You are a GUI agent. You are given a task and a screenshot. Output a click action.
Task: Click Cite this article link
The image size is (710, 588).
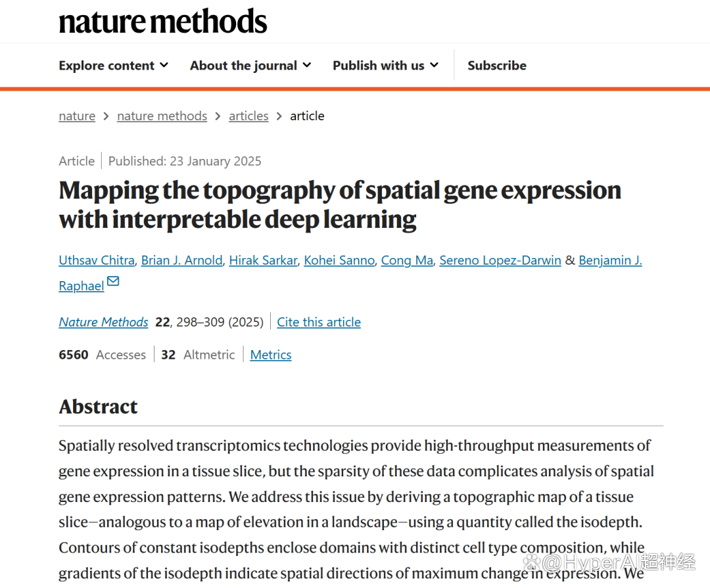tap(319, 323)
